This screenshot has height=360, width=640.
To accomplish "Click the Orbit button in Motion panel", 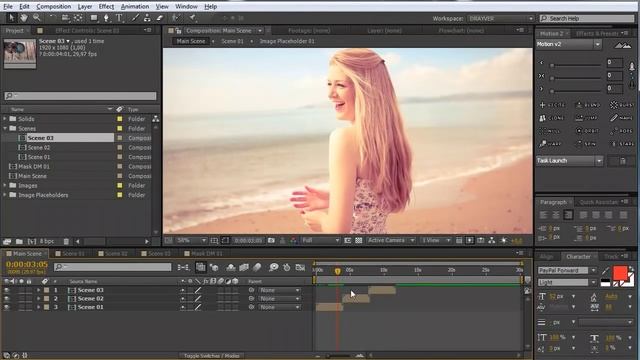I will (587, 131).
